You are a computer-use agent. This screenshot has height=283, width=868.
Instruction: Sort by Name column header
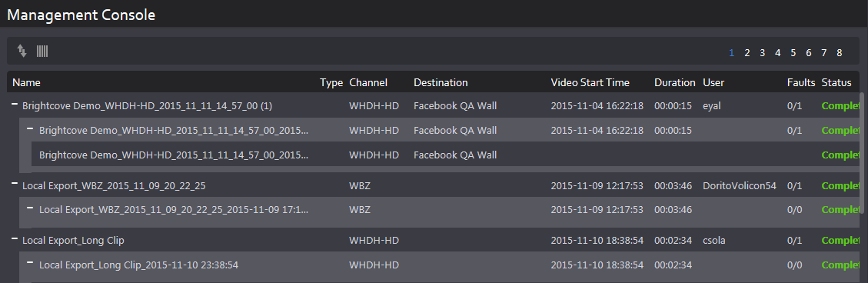pyautogui.click(x=27, y=82)
